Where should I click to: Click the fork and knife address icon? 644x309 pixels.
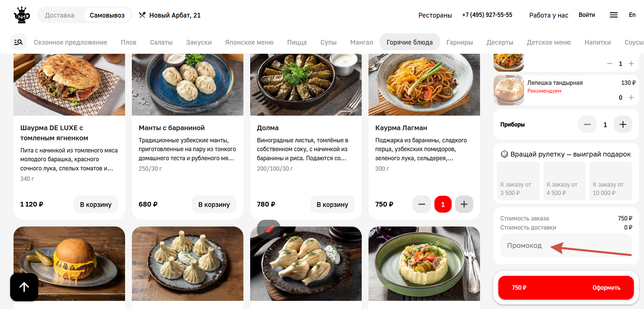point(142,15)
